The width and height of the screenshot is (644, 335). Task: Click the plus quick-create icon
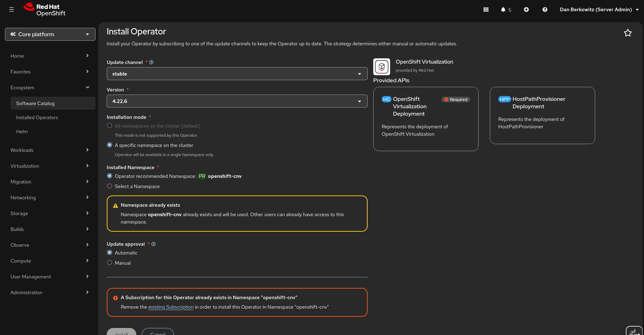[526, 9]
